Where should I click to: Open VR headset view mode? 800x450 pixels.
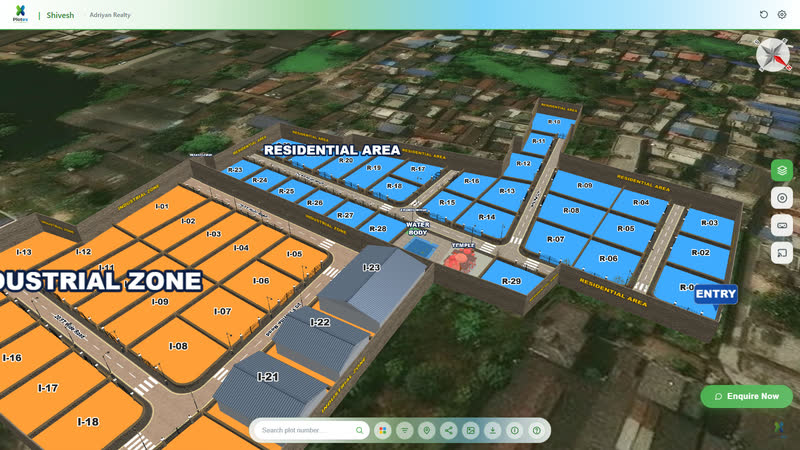tap(782, 226)
